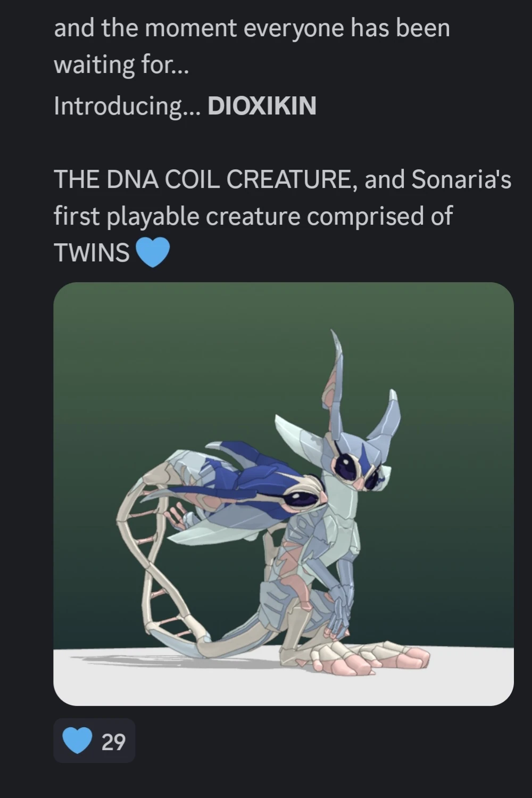
Task: Click the word TWINS in the message
Action: click(x=92, y=252)
